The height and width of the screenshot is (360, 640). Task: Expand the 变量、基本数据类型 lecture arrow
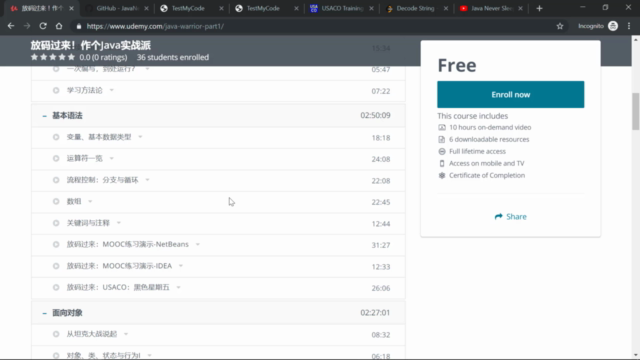(x=140, y=137)
